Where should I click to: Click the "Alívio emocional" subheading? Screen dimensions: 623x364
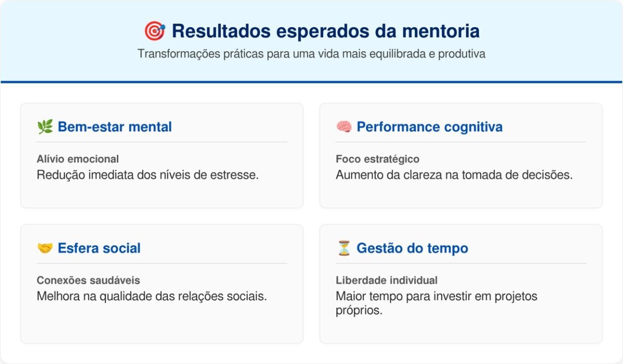point(78,159)
